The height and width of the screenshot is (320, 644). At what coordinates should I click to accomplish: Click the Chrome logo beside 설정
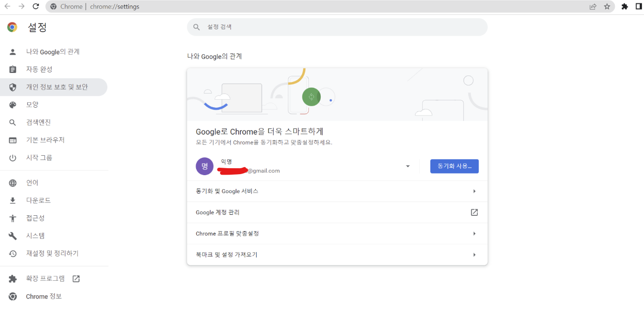12,27
